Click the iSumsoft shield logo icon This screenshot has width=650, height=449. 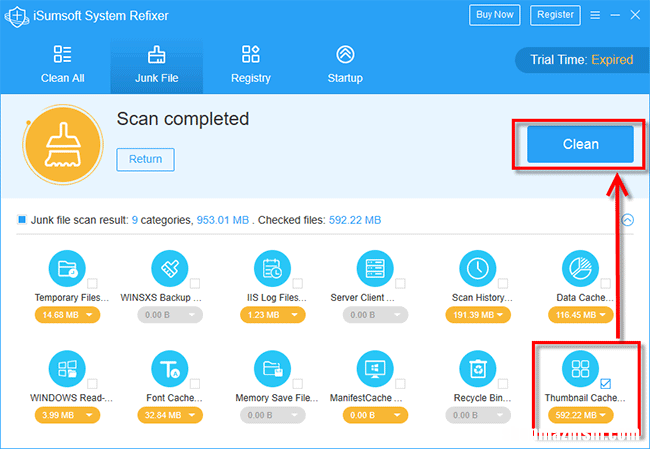point(16,17)
